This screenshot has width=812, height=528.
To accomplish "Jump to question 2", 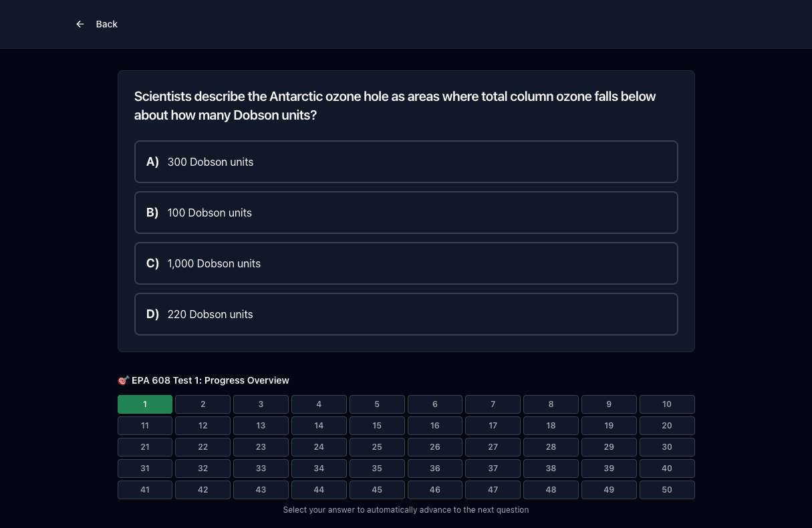I will [203, 404].
